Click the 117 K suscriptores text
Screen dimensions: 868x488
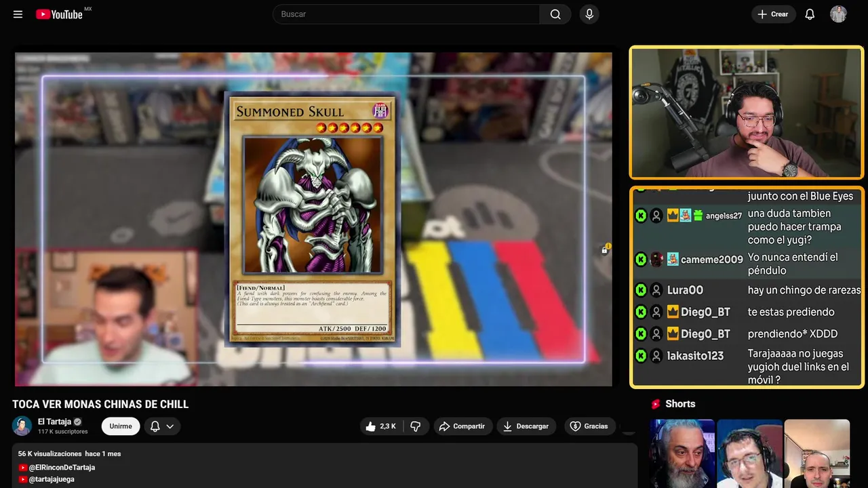(62, 432)
